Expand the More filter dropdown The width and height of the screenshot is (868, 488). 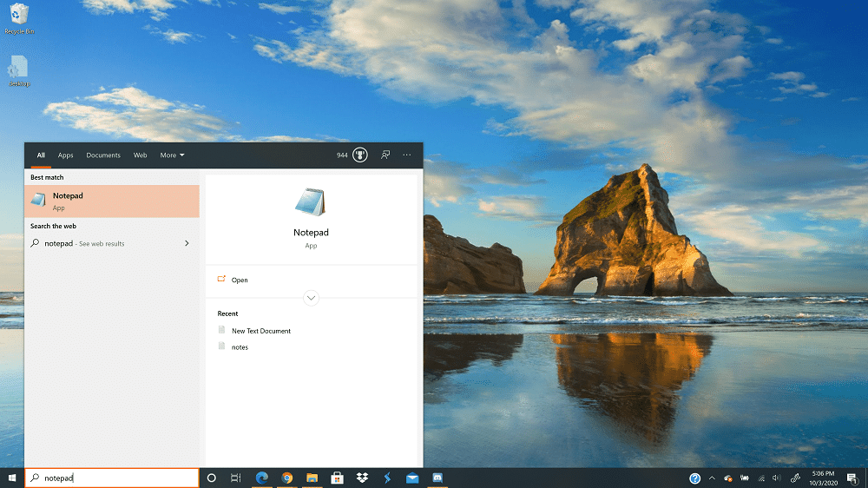(172, 155)
